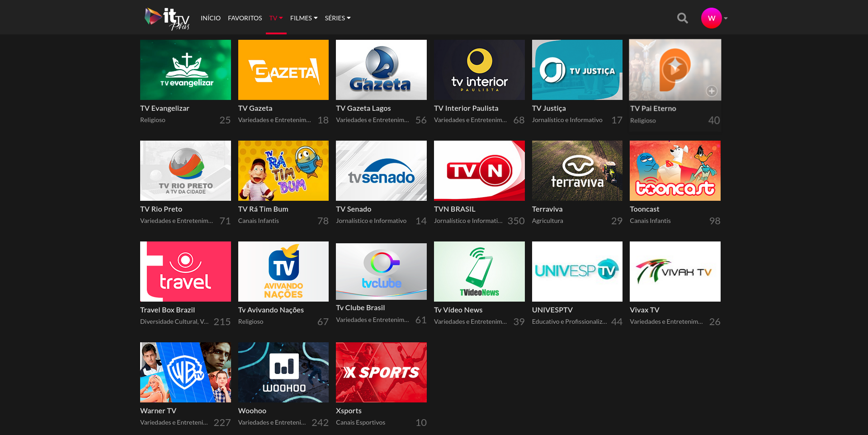Viewport: 868px width, 435px height.
Task: Open Tv Vídeo News thumbnail
Action: pyautogui.click(x=479, y=271)
